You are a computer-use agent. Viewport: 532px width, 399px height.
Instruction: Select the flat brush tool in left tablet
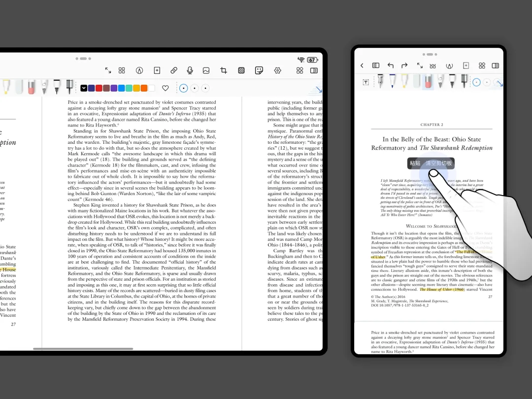tap(69, 87)
